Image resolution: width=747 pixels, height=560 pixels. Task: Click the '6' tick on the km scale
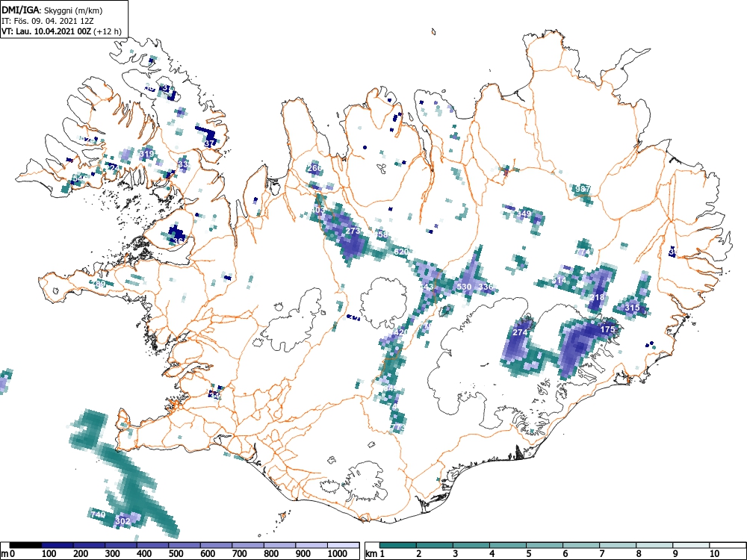[565, 554]
